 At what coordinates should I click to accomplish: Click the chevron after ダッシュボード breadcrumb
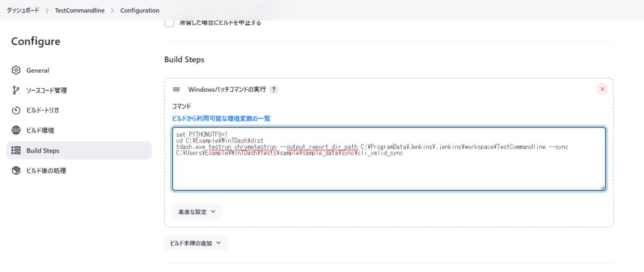[49, 11]
